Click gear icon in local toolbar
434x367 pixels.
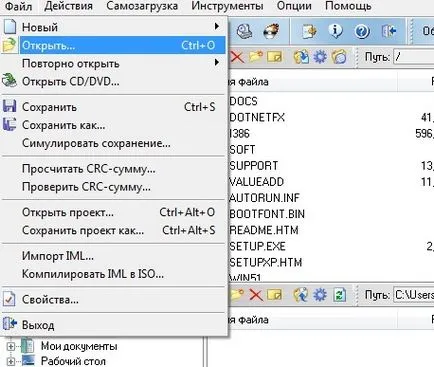tap(320, 295)
